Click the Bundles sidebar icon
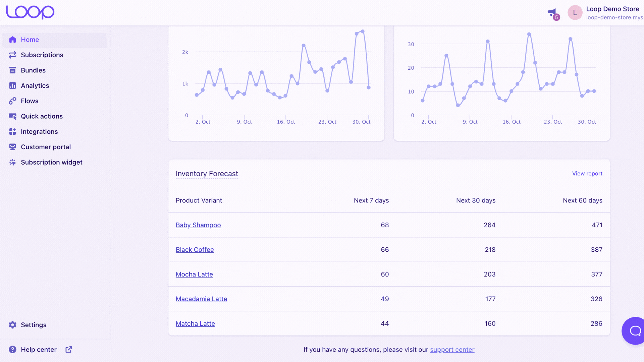Image resolution: width=644 pixels, height=362 pixels. (12, 70)
